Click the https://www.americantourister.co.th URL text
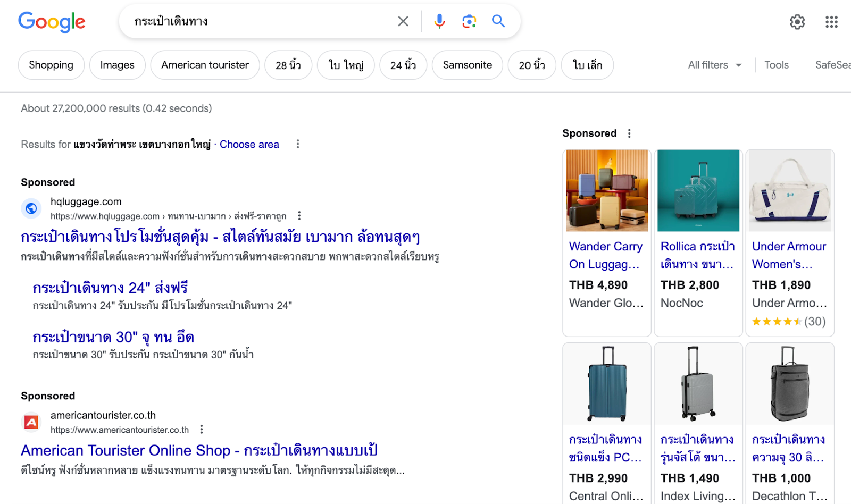Image resolution: width=851 pixels, height=504 pixels. pyautogui.click(x=120, y=430)
